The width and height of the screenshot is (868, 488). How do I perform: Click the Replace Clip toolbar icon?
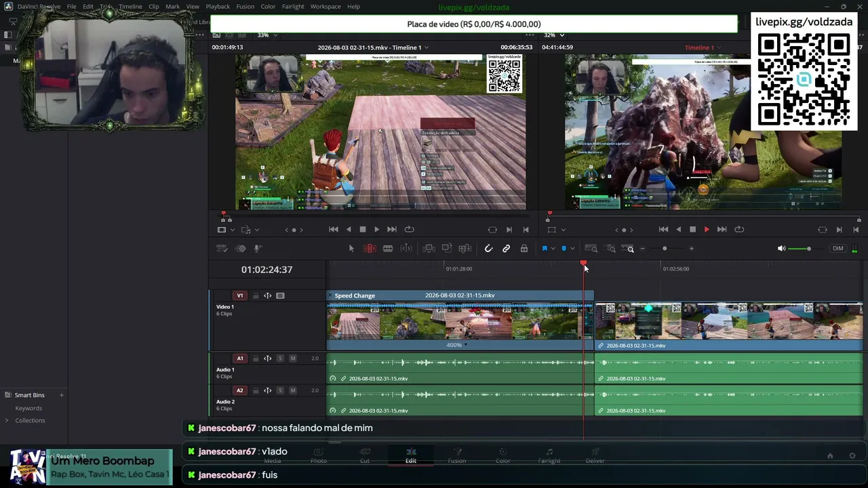[465, 249]
